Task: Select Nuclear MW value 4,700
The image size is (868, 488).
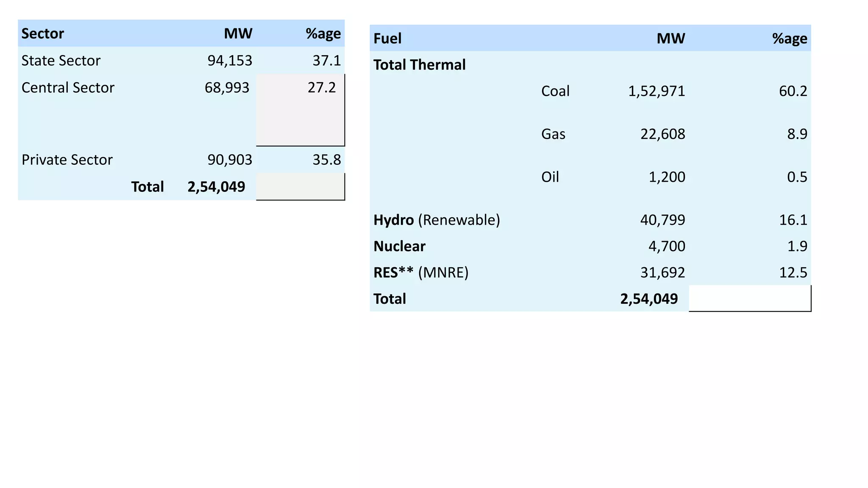Action: click(x=667, y=246)
